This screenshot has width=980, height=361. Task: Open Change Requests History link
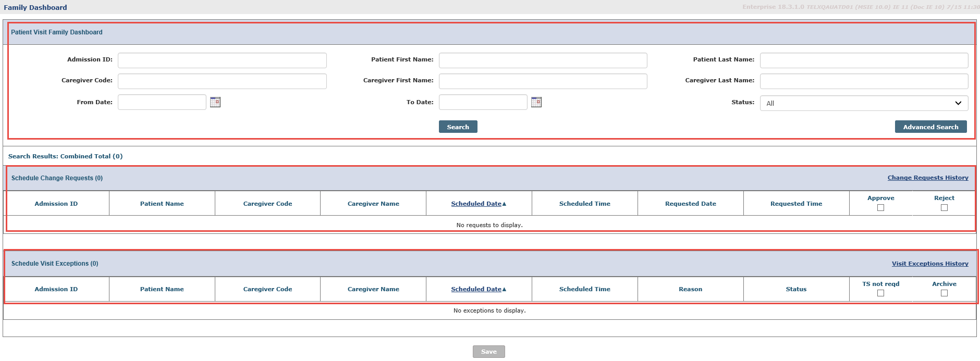[x=927, y=178]
